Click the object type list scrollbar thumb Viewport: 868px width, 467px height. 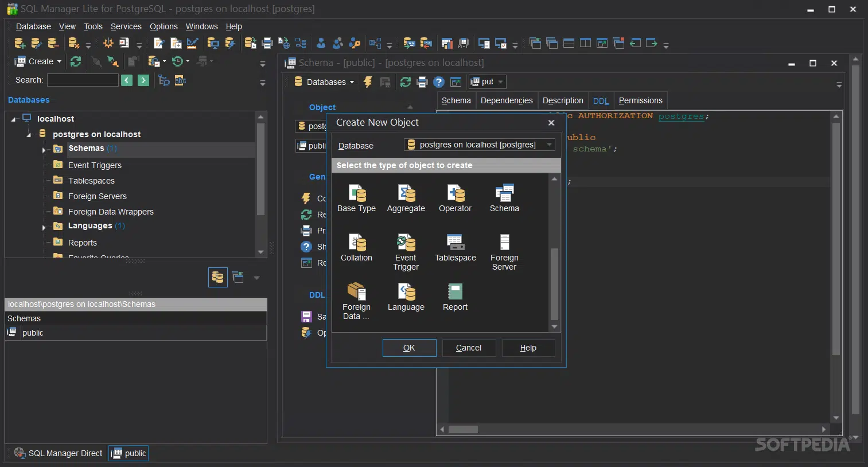[x=554, y=283]
